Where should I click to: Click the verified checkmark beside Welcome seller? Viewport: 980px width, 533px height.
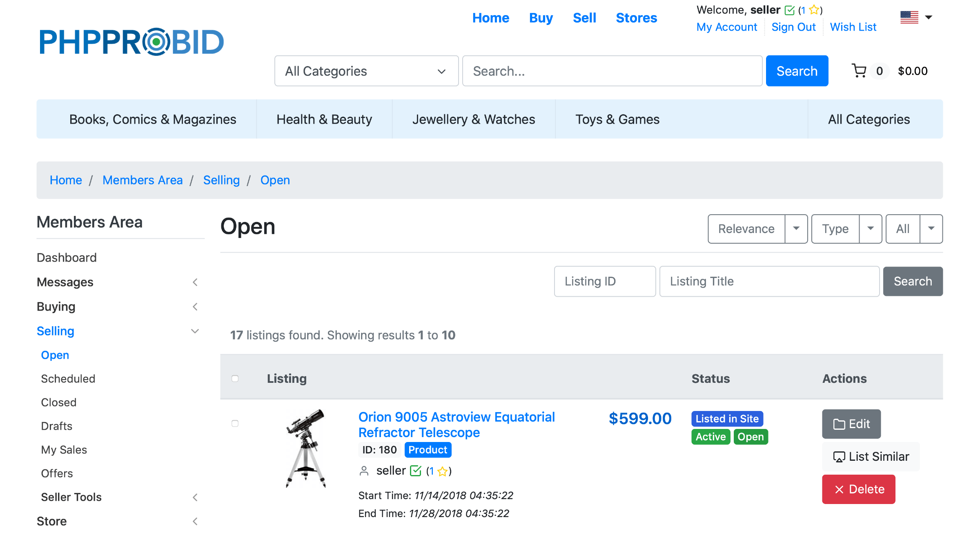tap(790, 10)
